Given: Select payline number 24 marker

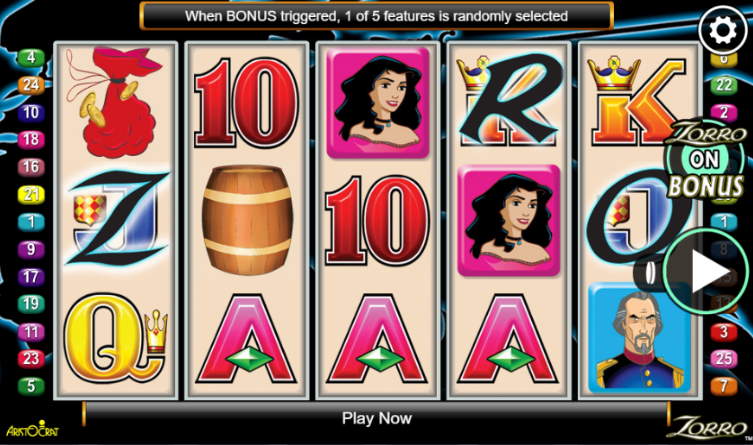Looking at the screenshot, I should point(31,85).
